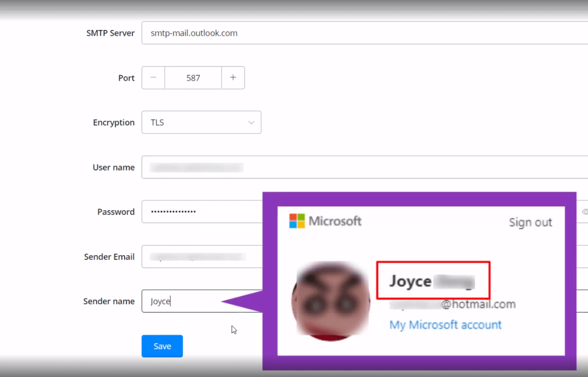Click Sign out in Microsoft panel
588x377 pixels.
tap(530, 222)
